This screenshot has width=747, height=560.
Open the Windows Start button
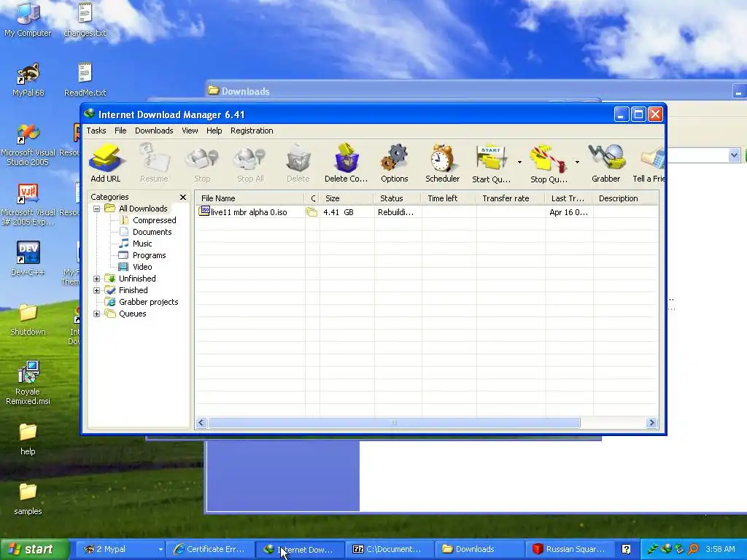click(35, 549)
